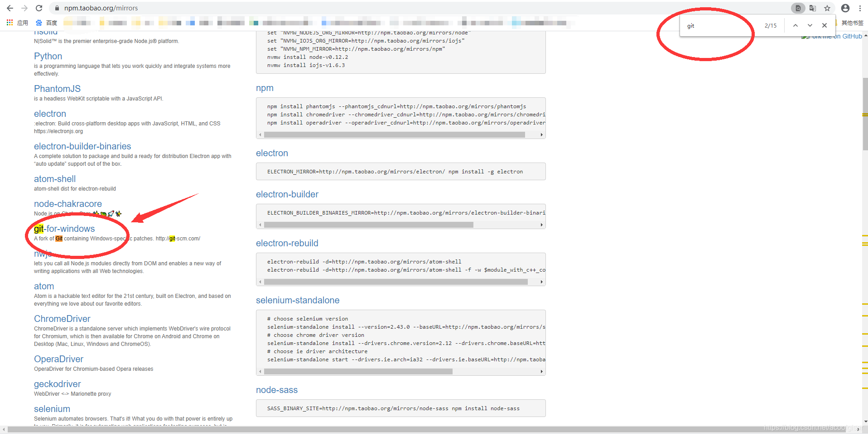Click the npm section heading
The width and height of the screenshot is (868, 436).
tap(265, 88)
